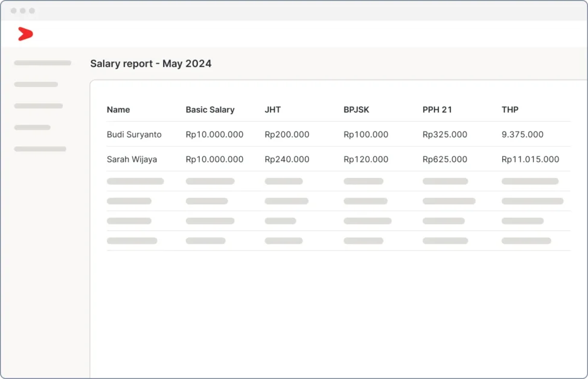Open Budi Suryanto's employee row
The height and width of the screenshot is (379, 588).
point(134,135)
